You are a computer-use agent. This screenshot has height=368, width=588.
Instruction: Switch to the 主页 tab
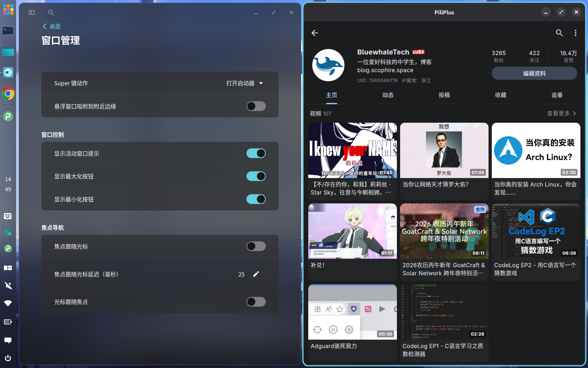(331, 95)
